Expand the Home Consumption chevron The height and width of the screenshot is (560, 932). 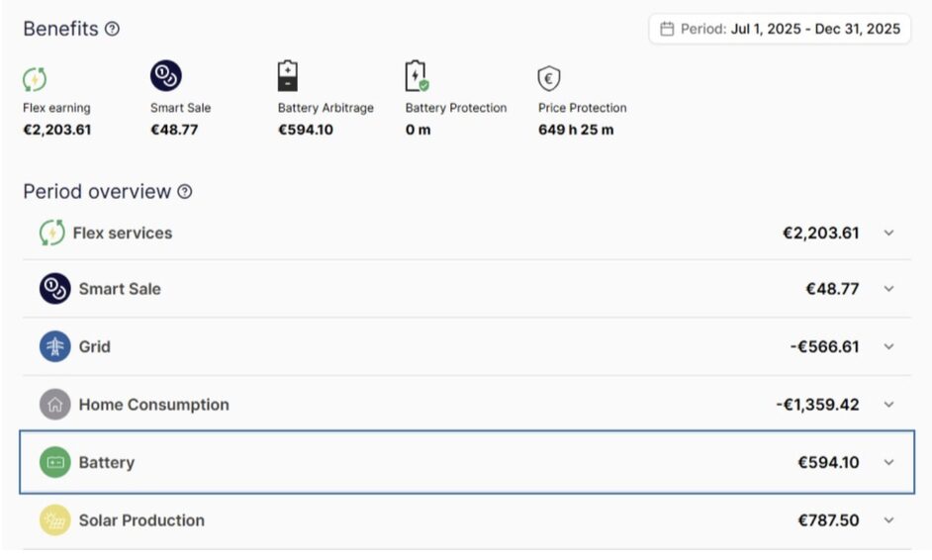[888, 405]
